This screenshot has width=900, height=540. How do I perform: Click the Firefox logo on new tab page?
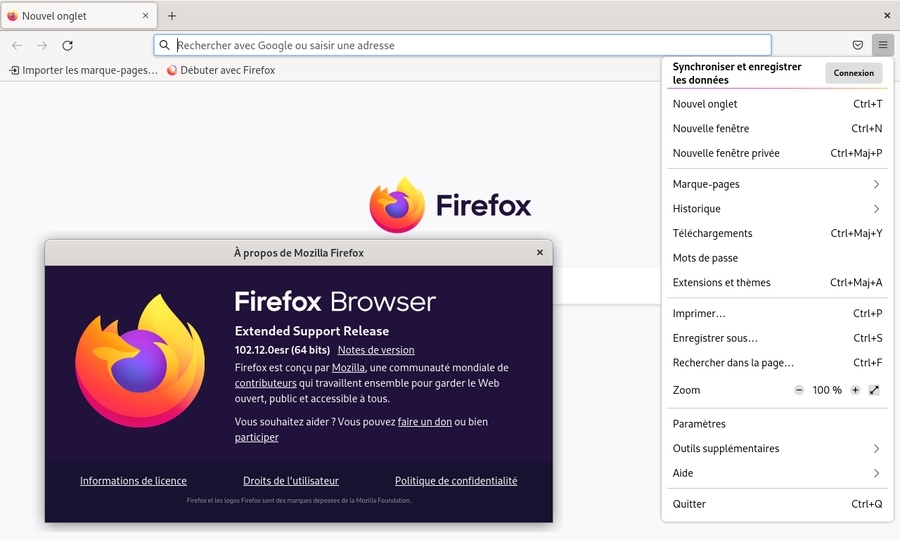pos(397,205)
